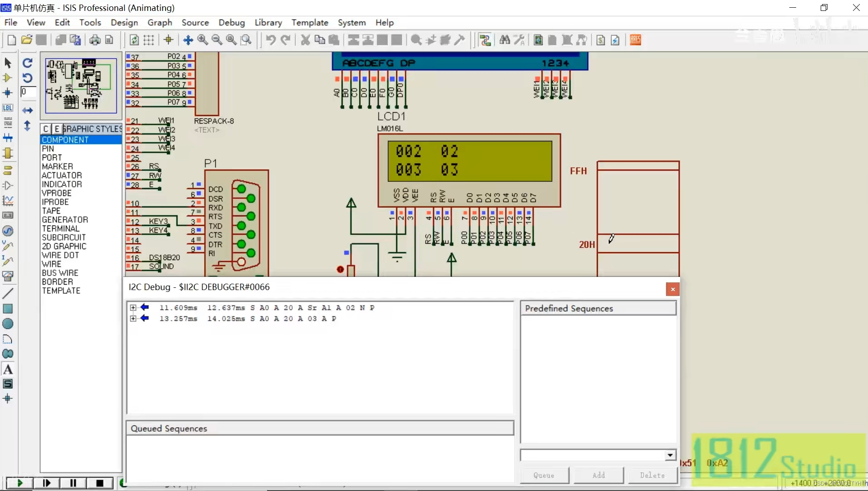Click the Bill of Materials dollar icon

pyautogui.click(x=601, y=40)
